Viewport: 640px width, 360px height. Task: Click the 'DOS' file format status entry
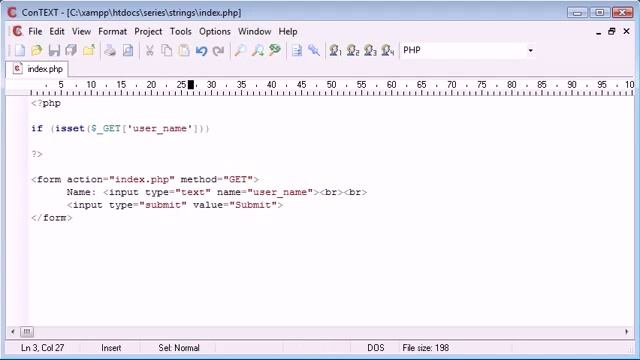pos(376,348)
